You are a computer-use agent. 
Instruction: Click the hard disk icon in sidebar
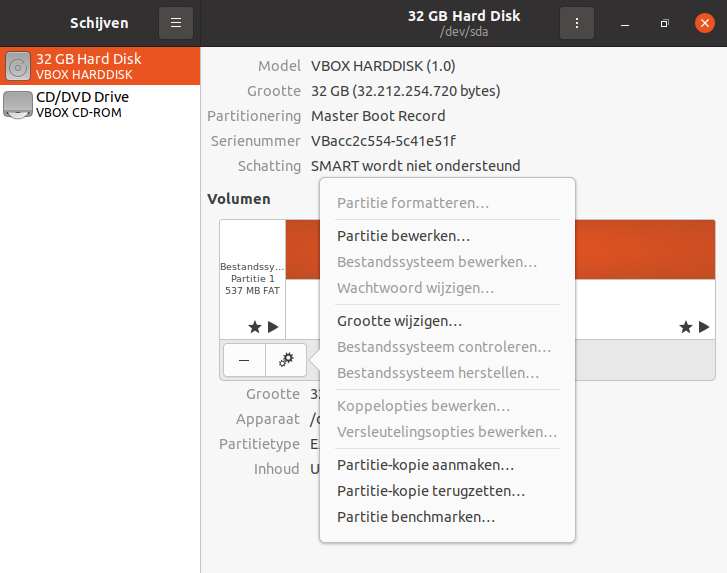18,66
